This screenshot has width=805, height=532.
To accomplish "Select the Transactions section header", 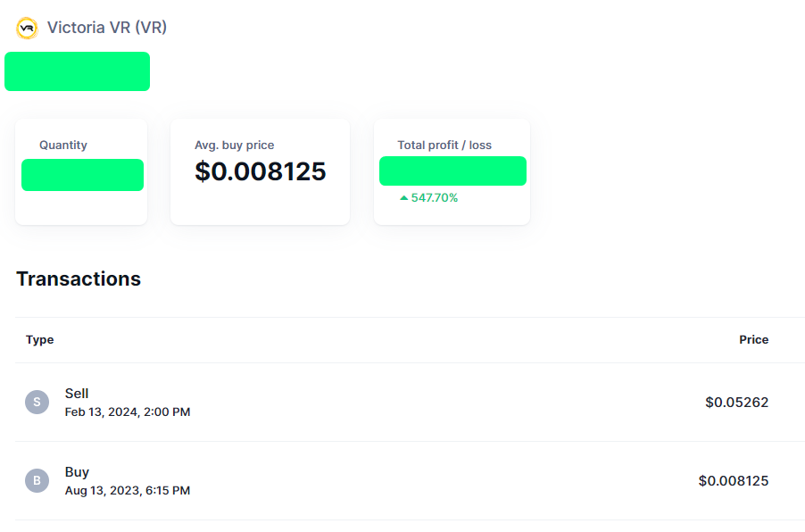I will 79,278.
